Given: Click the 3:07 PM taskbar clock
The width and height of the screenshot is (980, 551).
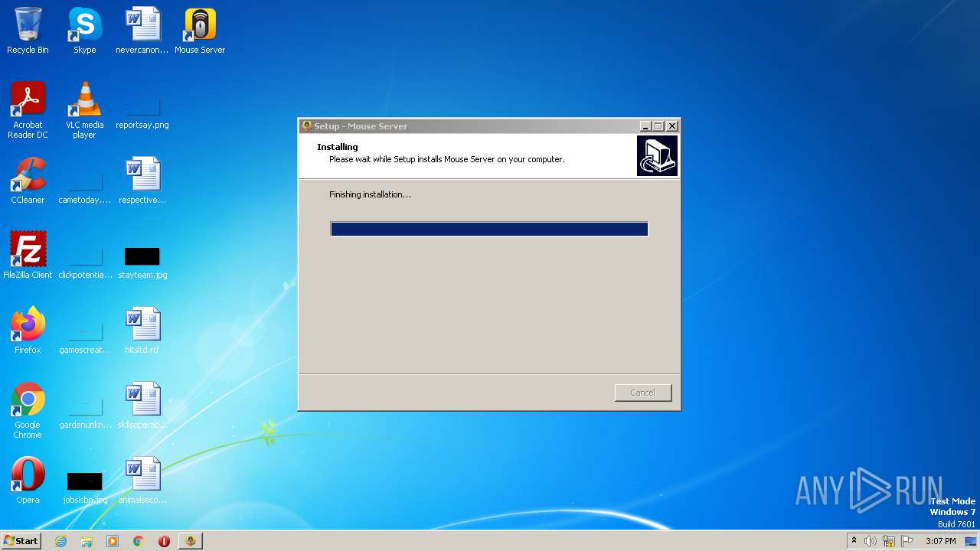Looking at the screenshot, I should click(x=940, y=541).
